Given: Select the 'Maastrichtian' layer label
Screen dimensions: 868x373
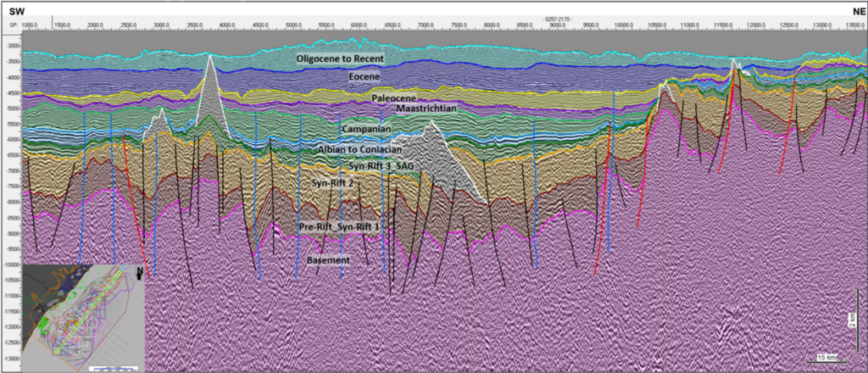Looking at the screenshot, I should (x=426, y=109).
